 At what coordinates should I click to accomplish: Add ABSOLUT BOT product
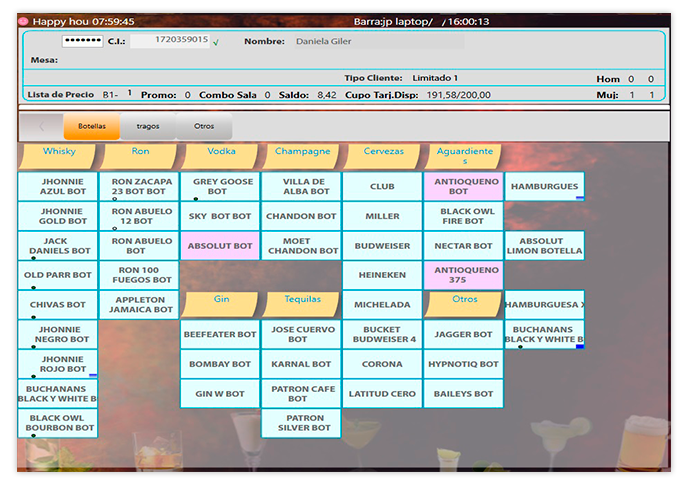[x=220, y=246]
